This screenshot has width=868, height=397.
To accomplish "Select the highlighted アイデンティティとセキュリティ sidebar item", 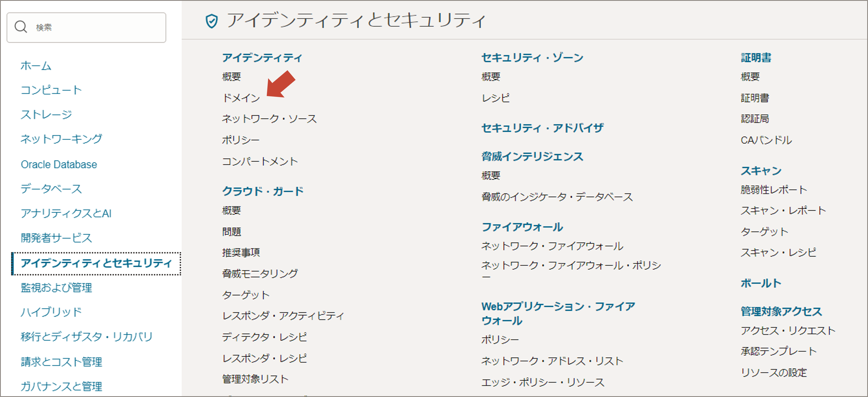I will tap(96, 263).
